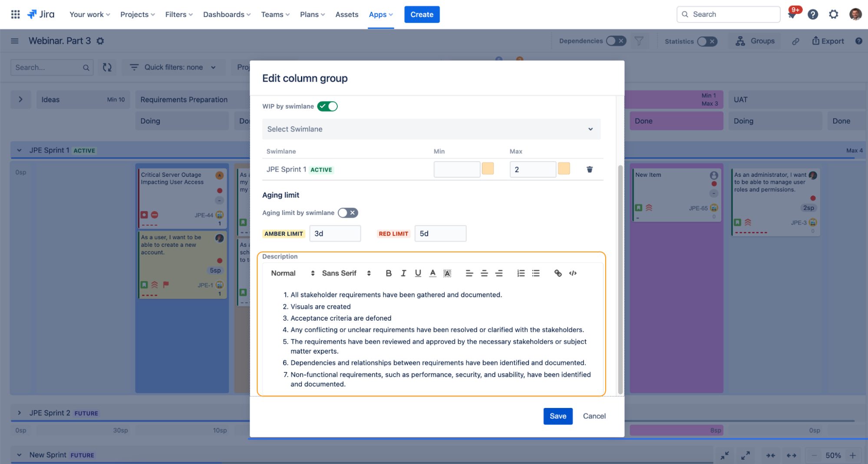Save the column group changes

pos(558,416)
